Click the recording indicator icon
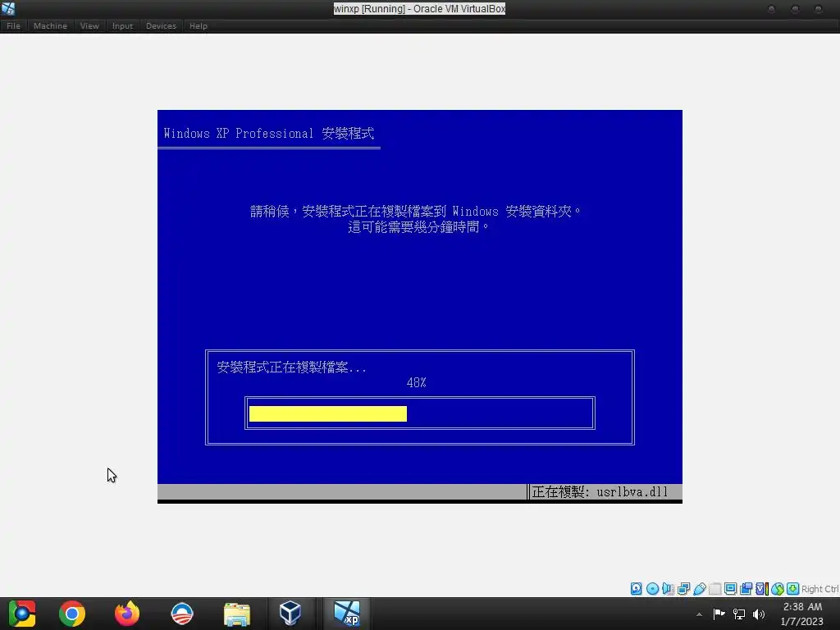 pyautogui.click(x=746, y=589)
